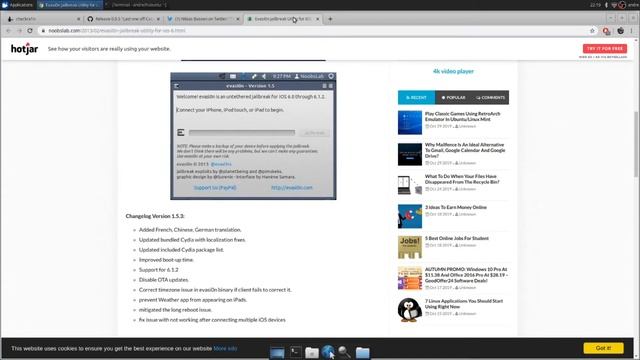Viewport: 640px width, 360px height.
Task: Open the 4k video player link
Action: 453,71
